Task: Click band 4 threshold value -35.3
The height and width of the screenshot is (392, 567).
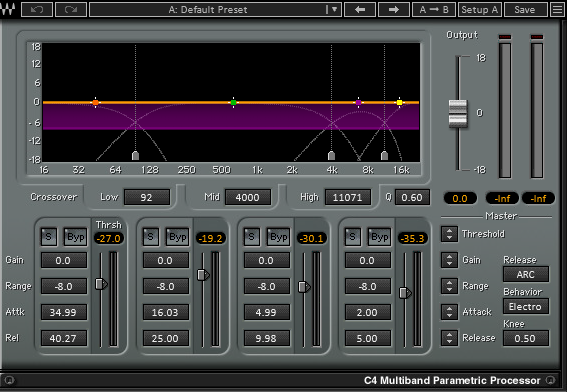Action: (x=413, y=238)
